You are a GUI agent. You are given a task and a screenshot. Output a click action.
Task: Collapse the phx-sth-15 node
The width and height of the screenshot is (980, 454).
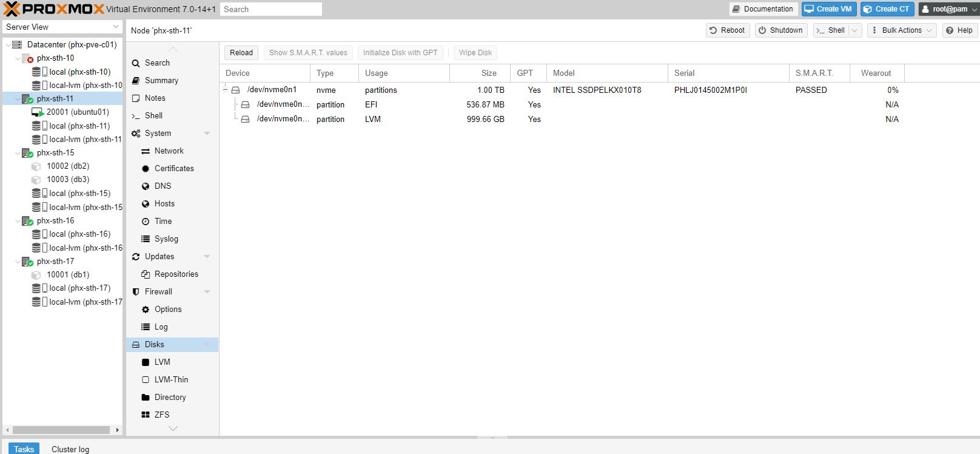click(x=18, y=153)
